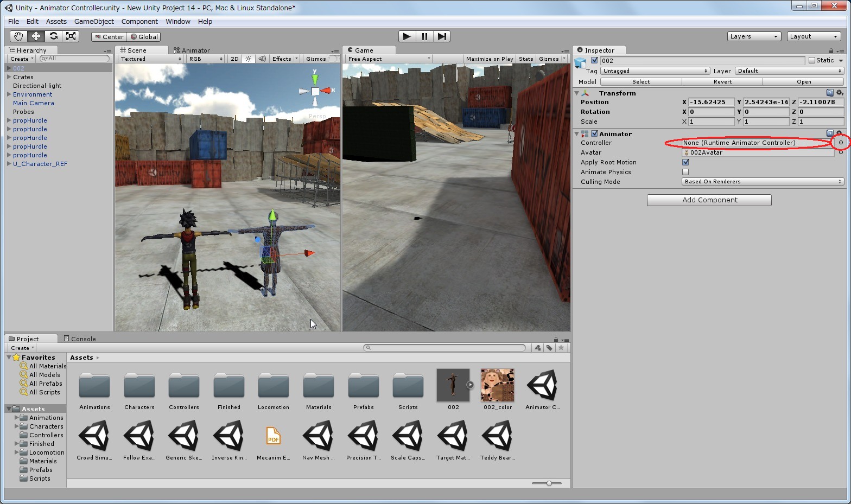This screenshot has height=504, width=851.
Task: Switch to the Console tab
Action: click(x=80, y=339)
